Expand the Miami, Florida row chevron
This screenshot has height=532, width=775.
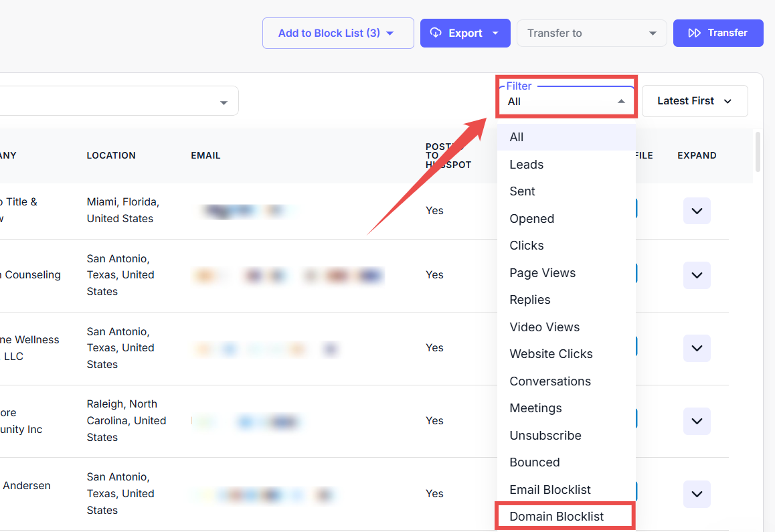697,211
